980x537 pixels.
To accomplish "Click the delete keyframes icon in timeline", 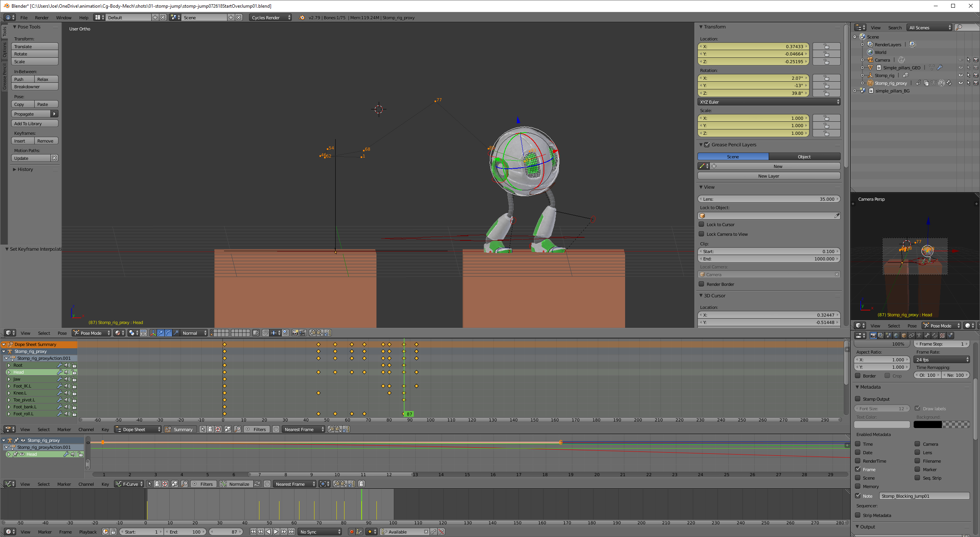I will point(441,532).
